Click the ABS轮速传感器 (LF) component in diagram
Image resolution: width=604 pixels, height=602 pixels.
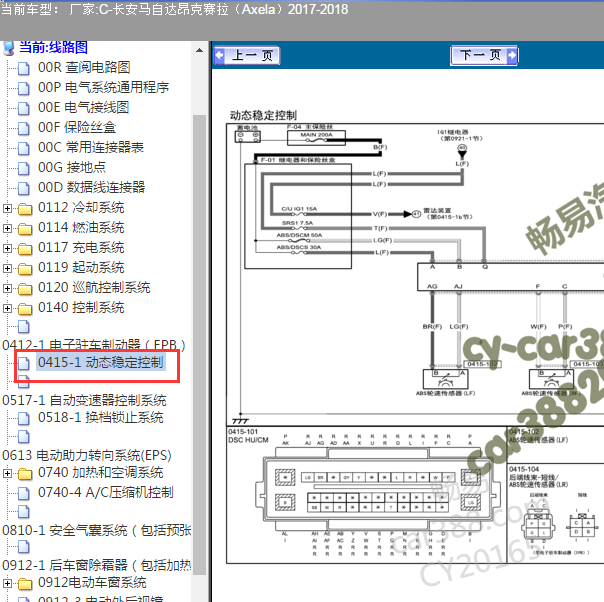pyautogui.click(x=445, y=379)
